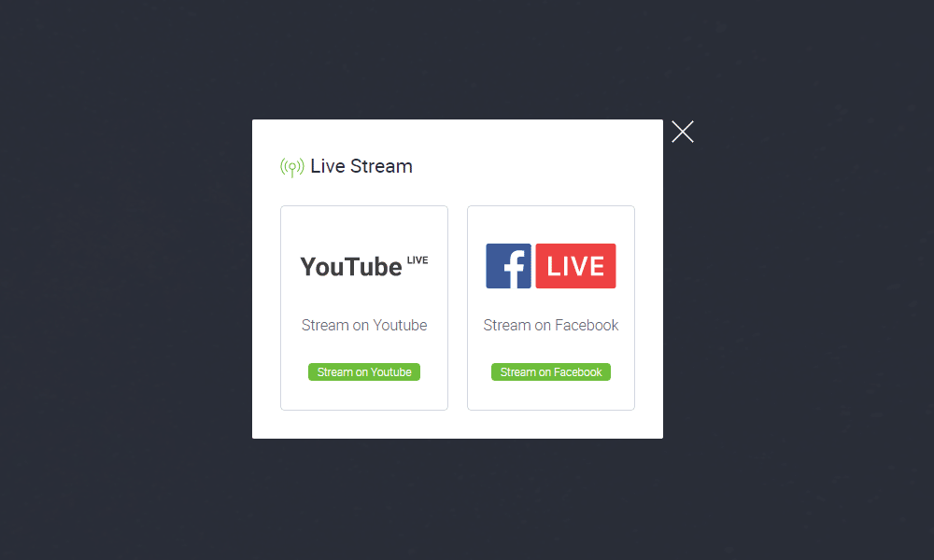Click the white gap between the two cards
934x560 pixels.
[x=458, y=308]
